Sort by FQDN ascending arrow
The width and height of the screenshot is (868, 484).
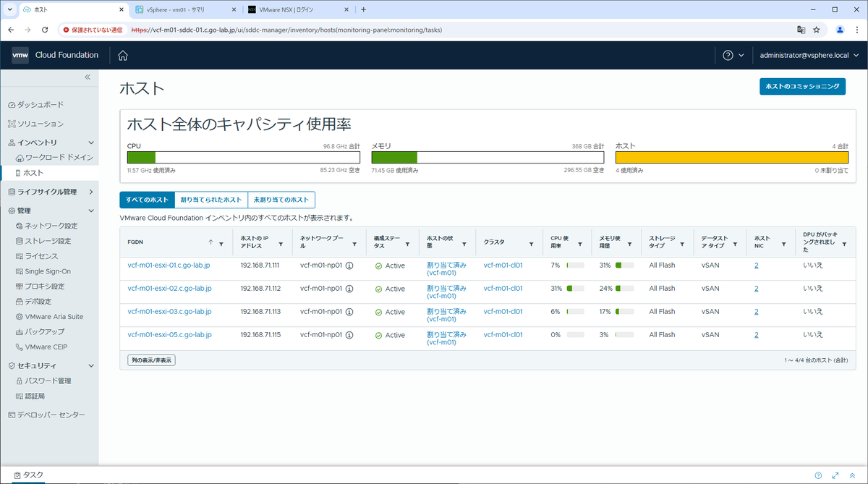point(210,243)
